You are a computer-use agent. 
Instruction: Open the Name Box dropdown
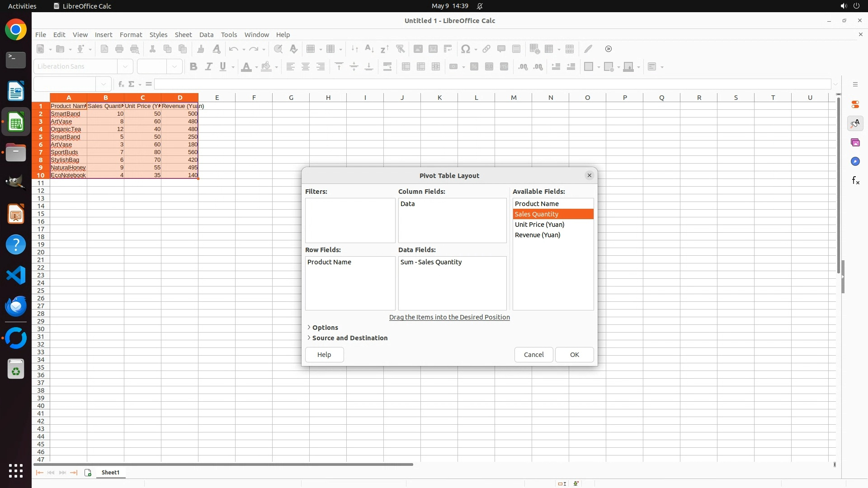click(x=104, y=84)
